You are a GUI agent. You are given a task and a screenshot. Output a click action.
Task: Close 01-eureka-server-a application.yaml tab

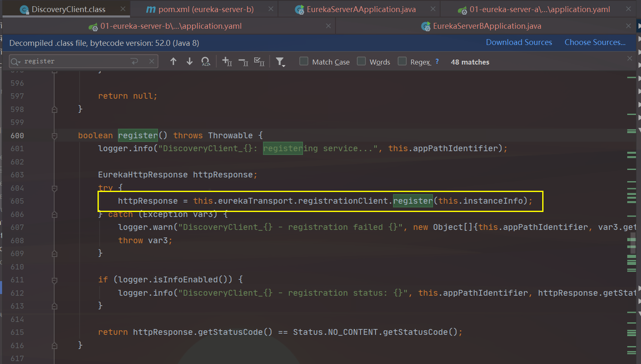coord(628,9)
